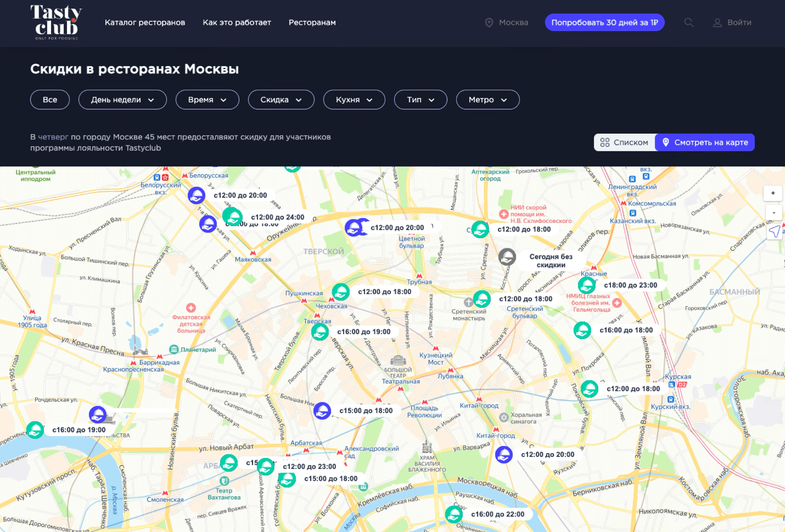Expand the 'День недели' dropdown
Viewport: 785px width, 532px height.
point(122,100)
